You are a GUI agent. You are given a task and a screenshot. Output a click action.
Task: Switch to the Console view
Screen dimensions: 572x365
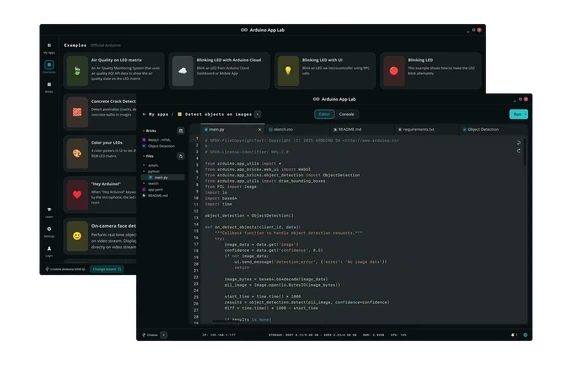(x=347, y=114)
